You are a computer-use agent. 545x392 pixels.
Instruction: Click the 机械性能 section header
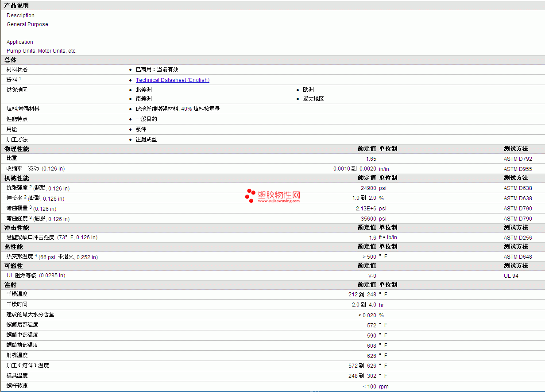point(16,178)
